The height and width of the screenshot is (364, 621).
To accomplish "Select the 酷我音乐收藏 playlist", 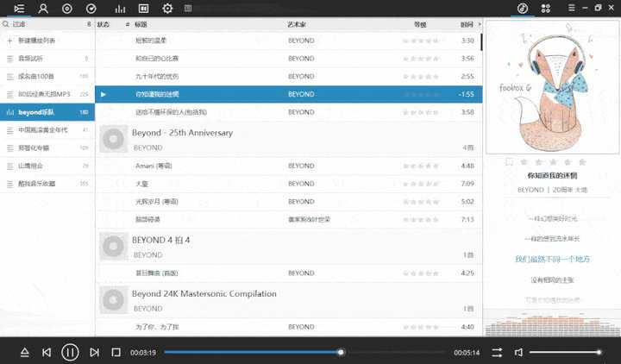I will tap(47, 184).
